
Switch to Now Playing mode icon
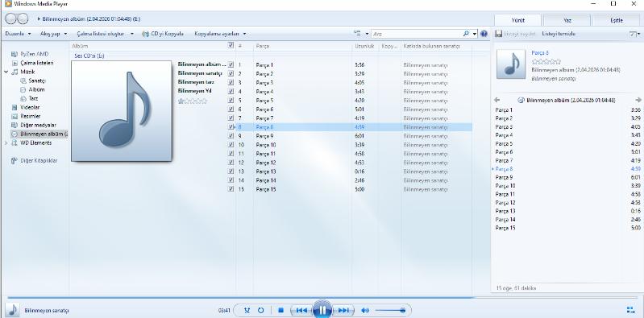point(631,310)
